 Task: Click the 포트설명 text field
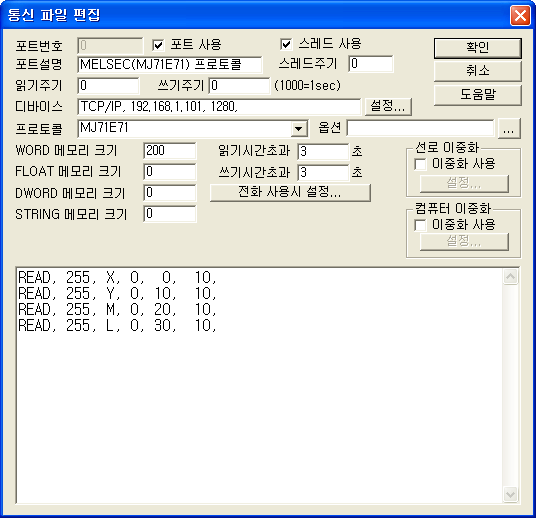click(170, 65)
